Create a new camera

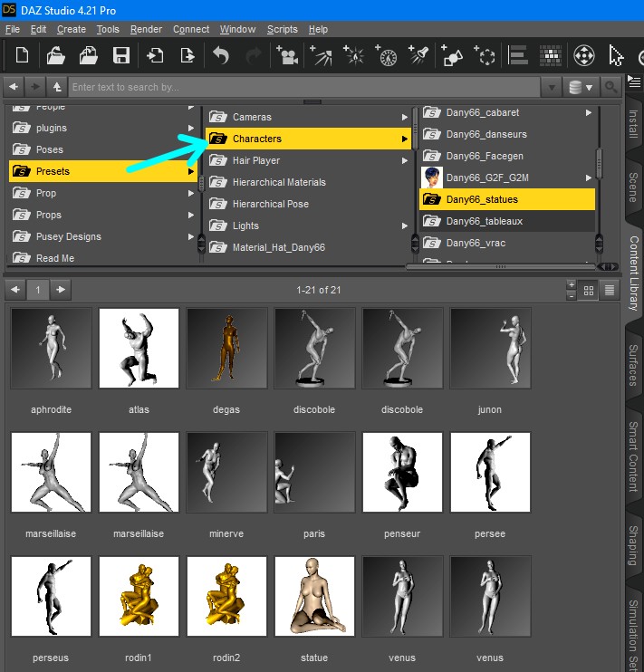(287, 56)
